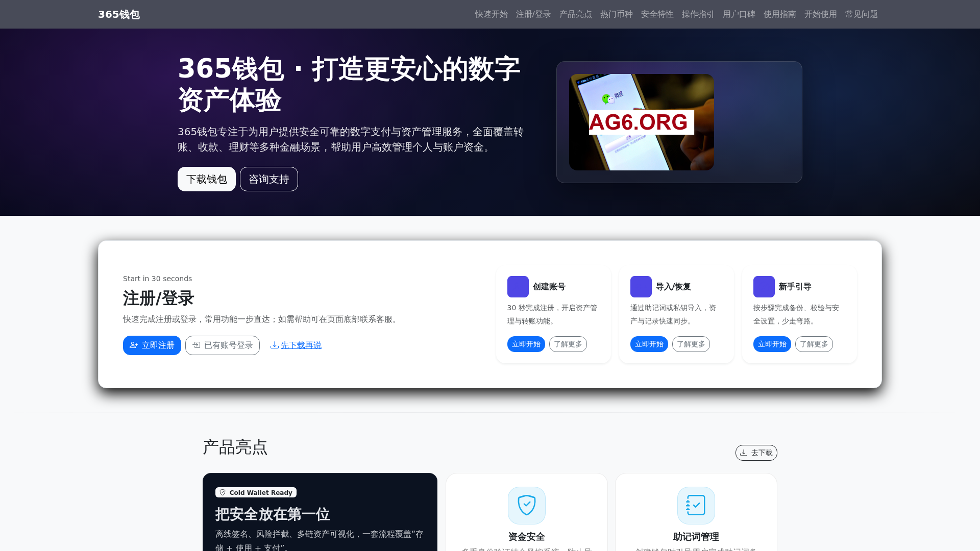The height and width of the screenshot is (551, 980).
Task: Click the 注册/登录 section heading
Action: pyautogui.click(x=159, y=298)
